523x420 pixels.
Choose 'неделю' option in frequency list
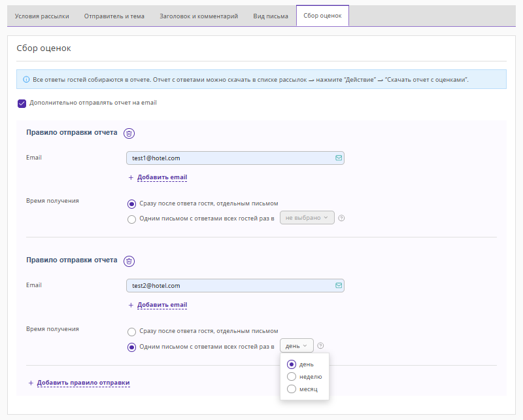(x=292, y=377)
